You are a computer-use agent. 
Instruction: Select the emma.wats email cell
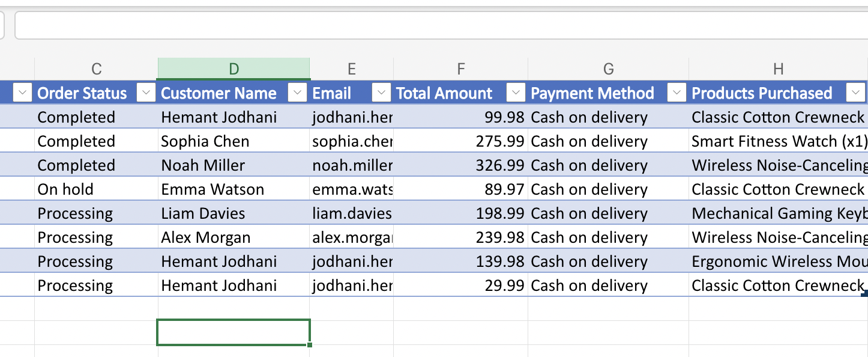coord(351,189)
